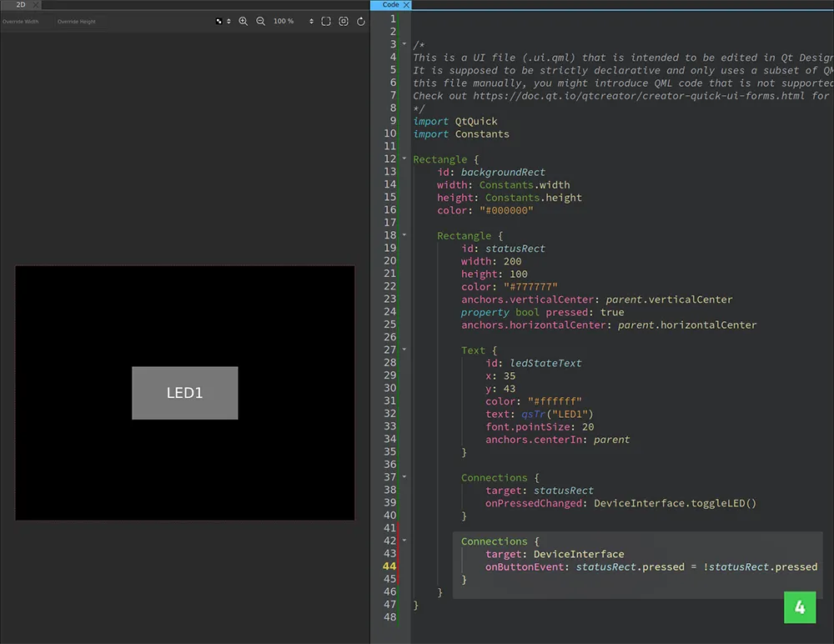The width and height of the screenshot is (834, 644).
Task: Click the zoom-to-selection icon
Action: [343, 21]
